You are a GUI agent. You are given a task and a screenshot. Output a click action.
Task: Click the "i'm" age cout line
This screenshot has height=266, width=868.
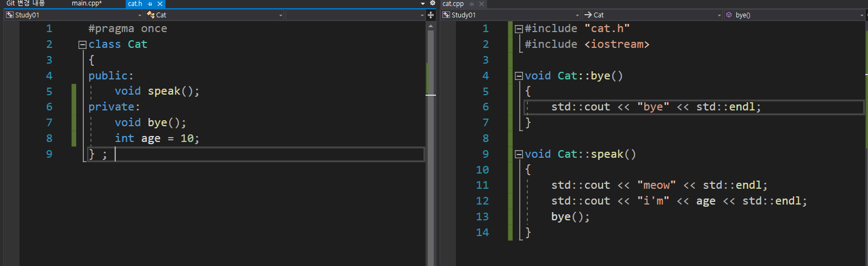pyautogui.click(x=679, y=201)
